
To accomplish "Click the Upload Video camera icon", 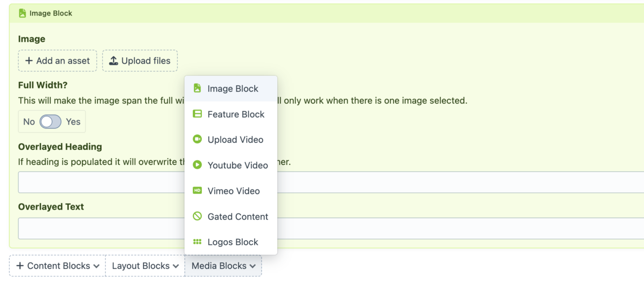I will pyautogui.click(x=197, y=140).
